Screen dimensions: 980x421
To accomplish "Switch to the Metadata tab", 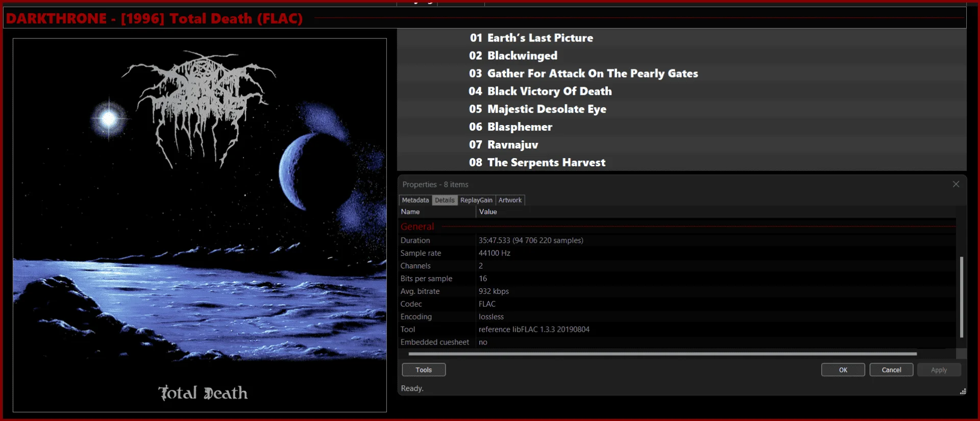I will 415,200.
